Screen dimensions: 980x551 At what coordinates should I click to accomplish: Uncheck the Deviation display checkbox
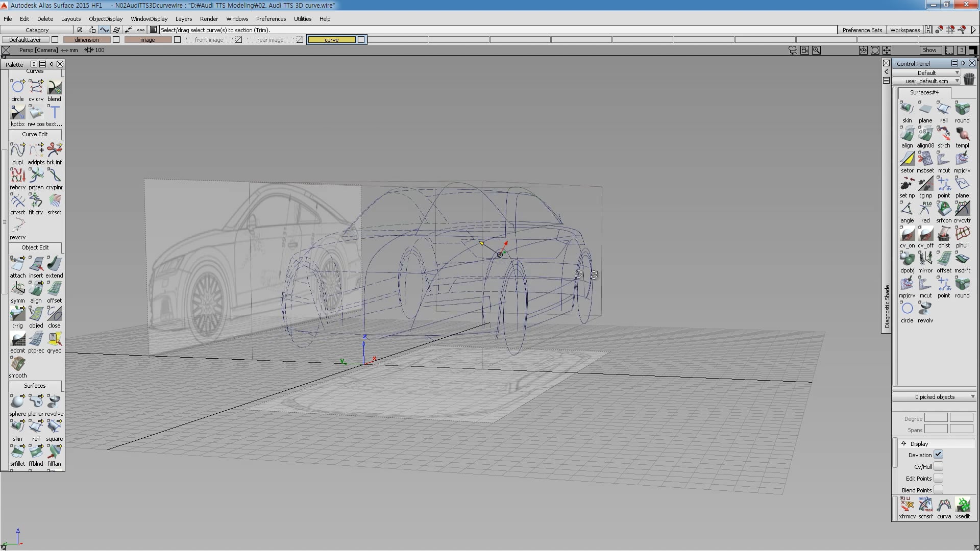point(938,455)
